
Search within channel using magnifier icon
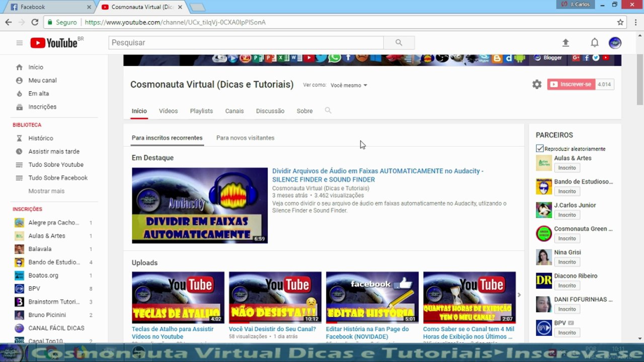[328, 111]
